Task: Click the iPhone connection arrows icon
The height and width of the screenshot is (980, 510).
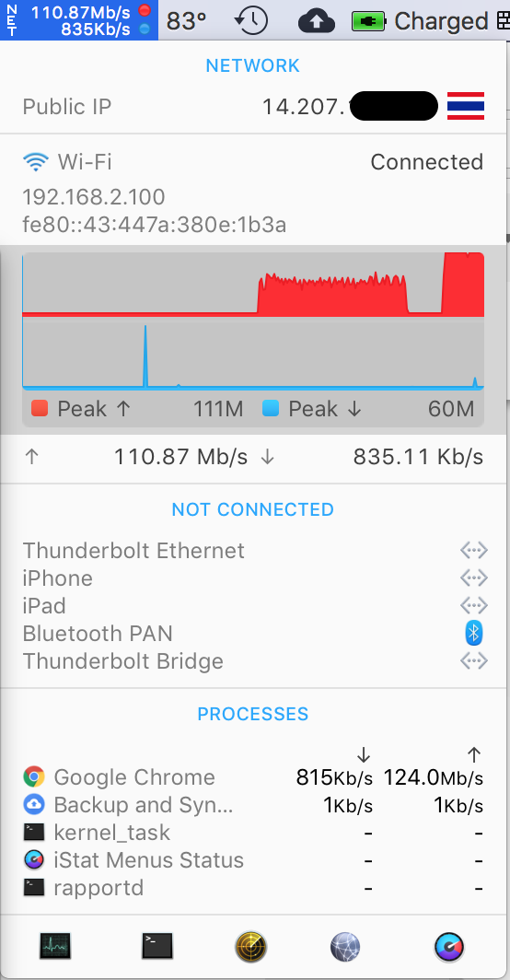Action: [474, 578]
